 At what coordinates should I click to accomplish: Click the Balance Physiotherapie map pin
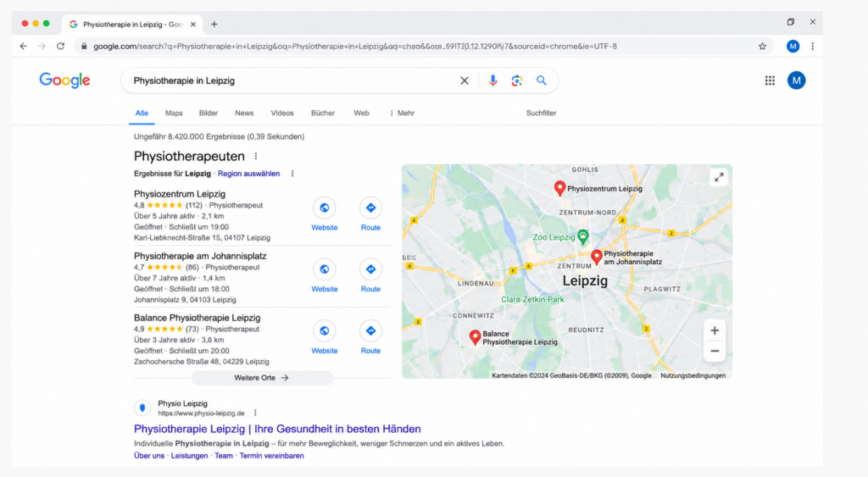pyautogui.click(x=475, y=337)
